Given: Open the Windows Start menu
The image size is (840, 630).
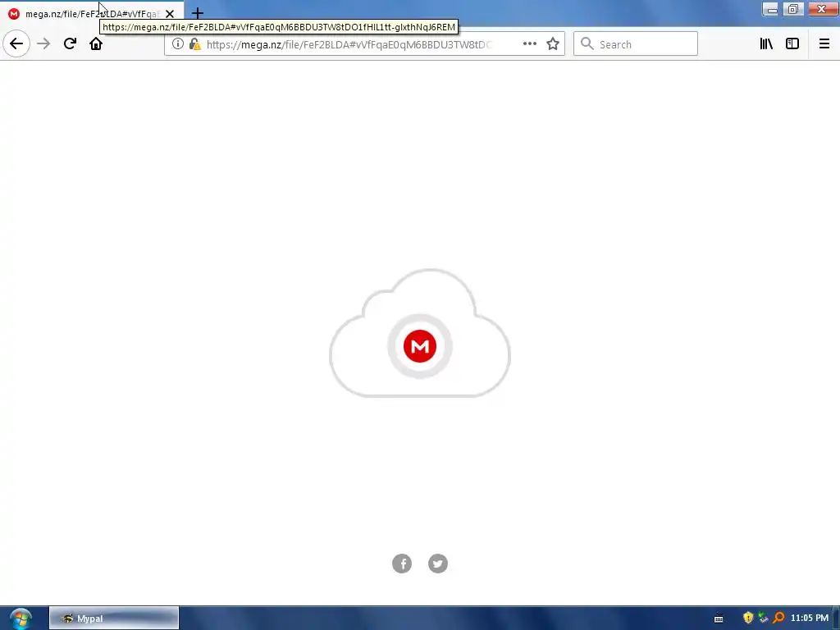Looking at the screenshot, I should (x=21, y=619).
